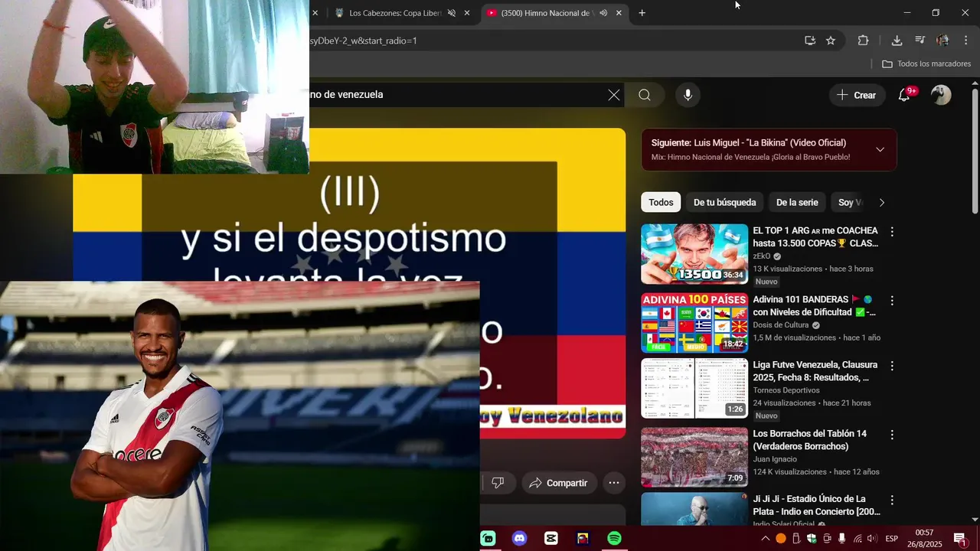Select the De la serie chip

tap(797, 203)
